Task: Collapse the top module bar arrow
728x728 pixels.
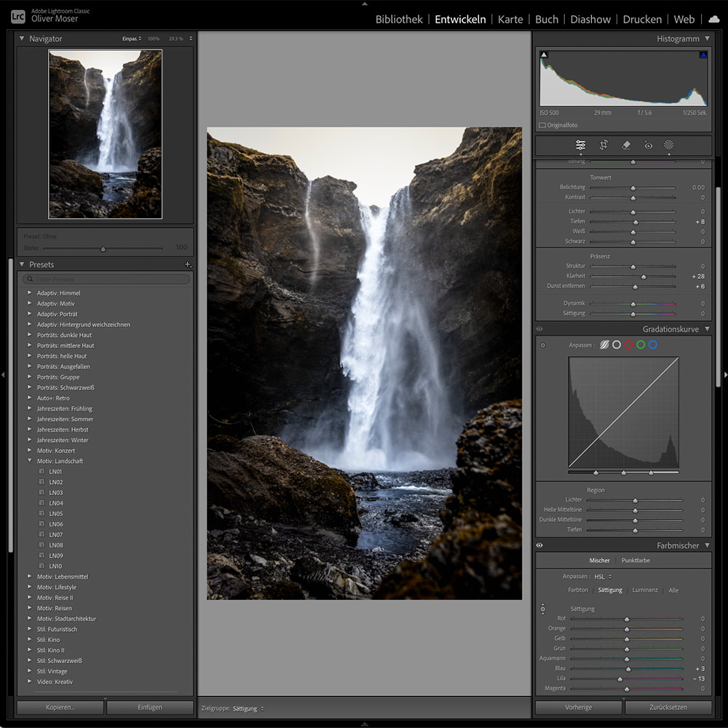Action: [x=365, y=4]
